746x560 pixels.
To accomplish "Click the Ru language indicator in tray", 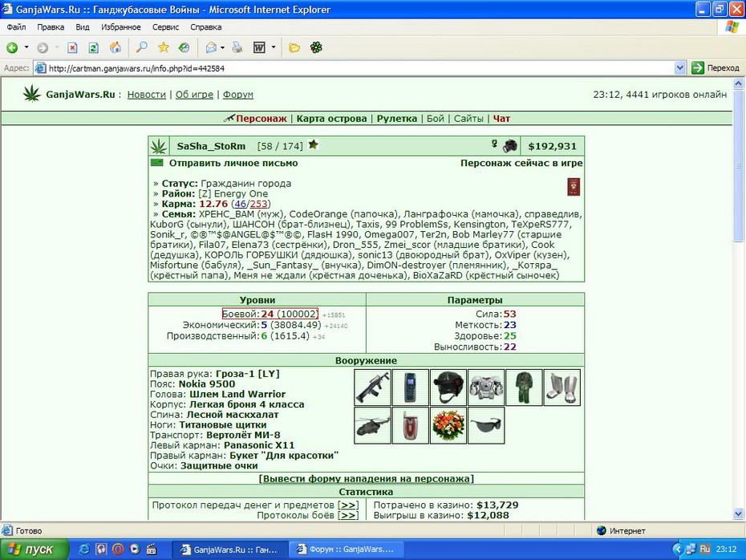I will (x=704, y=549).
